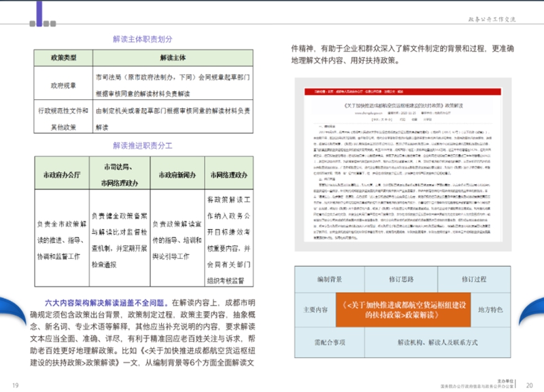This screenshot has height=392, width=544.
Task: Click the 政府规章 table cell
Action: 63,83
